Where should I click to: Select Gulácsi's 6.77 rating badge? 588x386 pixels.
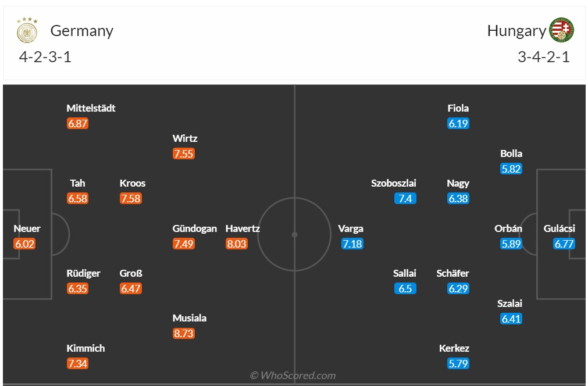564,244
